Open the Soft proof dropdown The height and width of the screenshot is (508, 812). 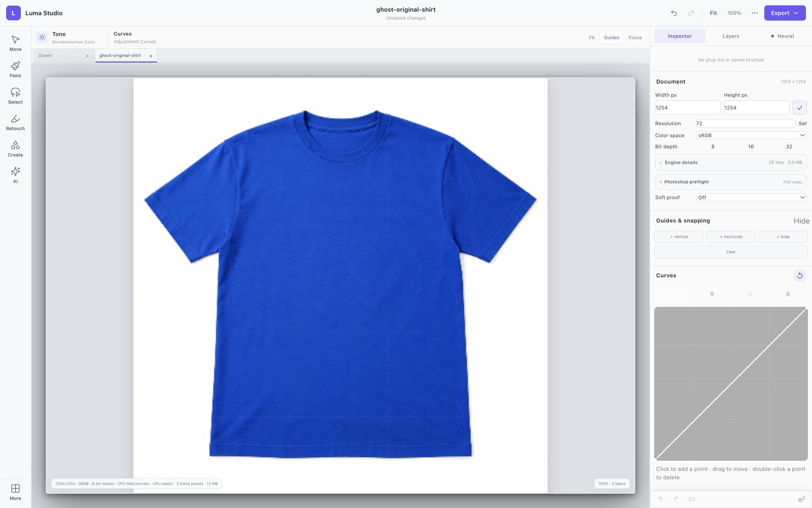click(751, 198)
